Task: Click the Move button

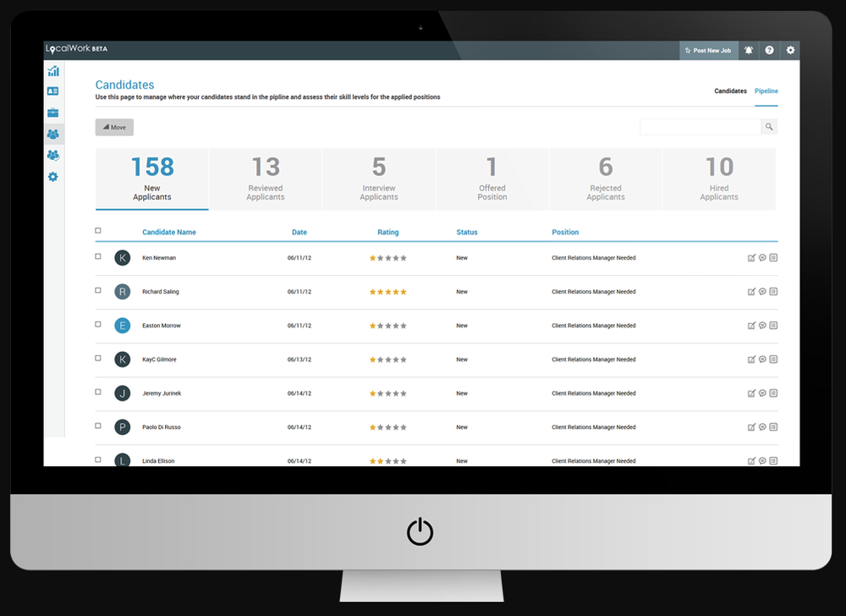Action: 114,127
